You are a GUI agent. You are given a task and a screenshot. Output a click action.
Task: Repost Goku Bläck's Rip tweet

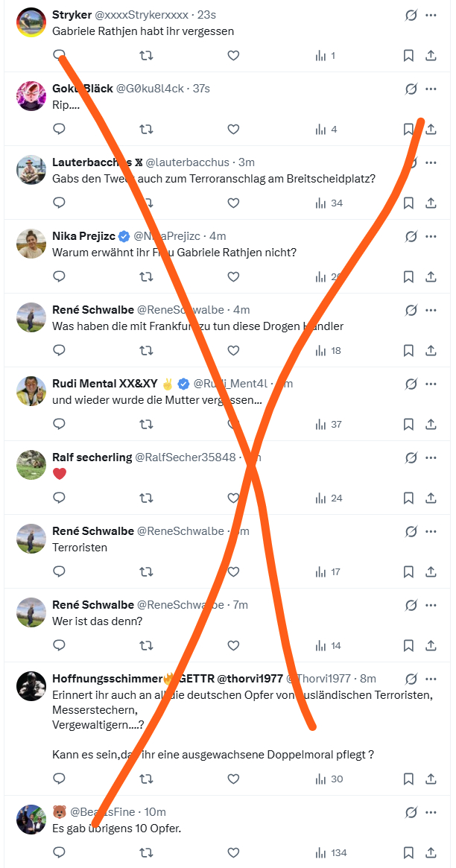[x=147, y=129]
